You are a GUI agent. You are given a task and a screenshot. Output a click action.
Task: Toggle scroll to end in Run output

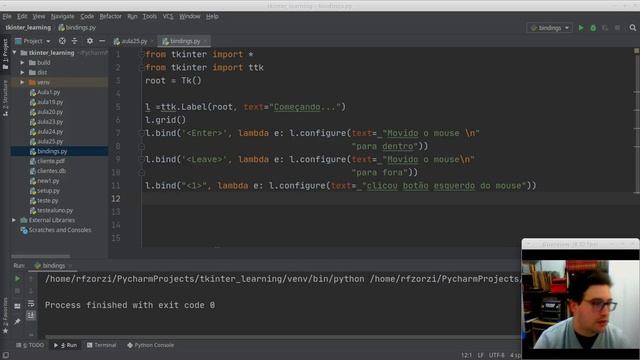[x=31, y=315]
